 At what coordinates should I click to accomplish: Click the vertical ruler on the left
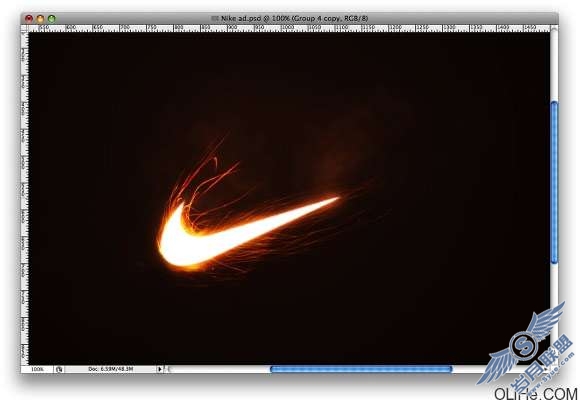pyautogui.click(x=24, y=198)
